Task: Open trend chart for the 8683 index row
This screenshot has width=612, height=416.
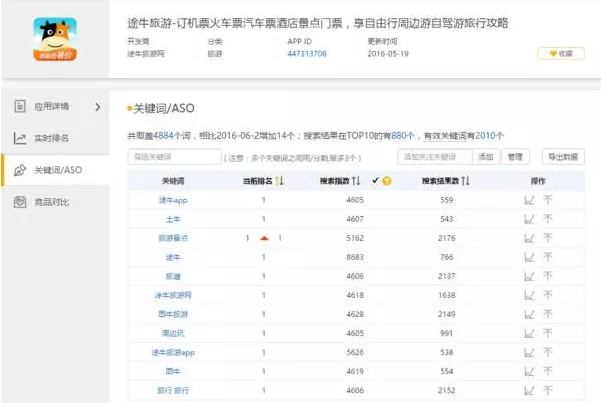Action: pos(529,257)
